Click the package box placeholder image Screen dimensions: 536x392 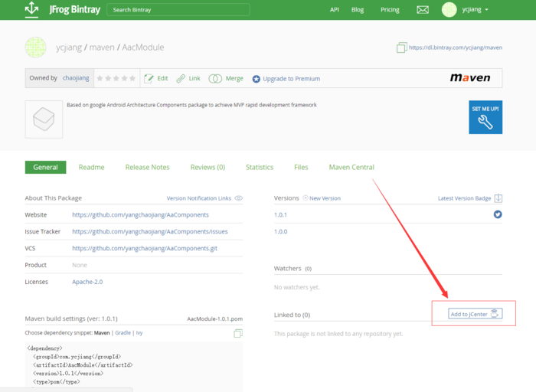coord(44,119)
